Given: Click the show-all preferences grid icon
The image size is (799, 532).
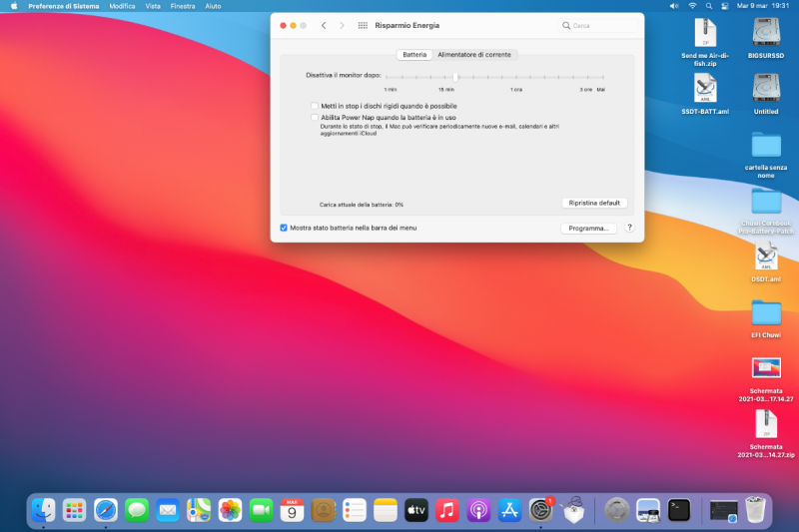Looking at the screenshot, I should click(362, 25).
